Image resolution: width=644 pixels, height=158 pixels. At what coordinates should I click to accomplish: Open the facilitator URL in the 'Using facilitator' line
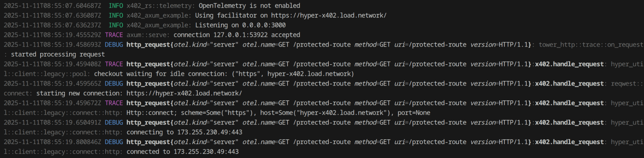[x=328, y=15]
